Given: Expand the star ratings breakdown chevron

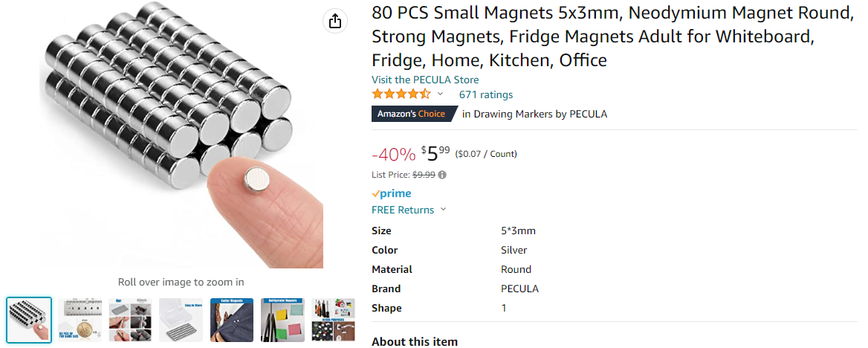Looking at the screenshot, I should point(440,94).
